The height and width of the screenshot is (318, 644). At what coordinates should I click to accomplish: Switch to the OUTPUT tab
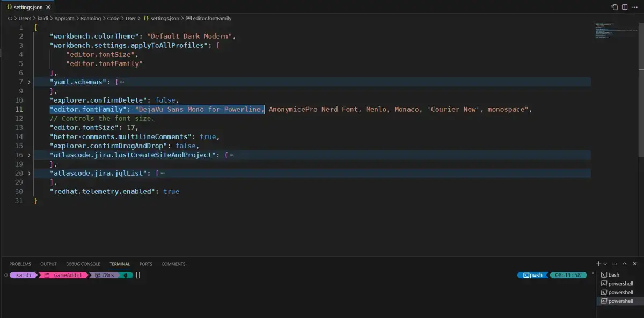click(x=48, y=264)
